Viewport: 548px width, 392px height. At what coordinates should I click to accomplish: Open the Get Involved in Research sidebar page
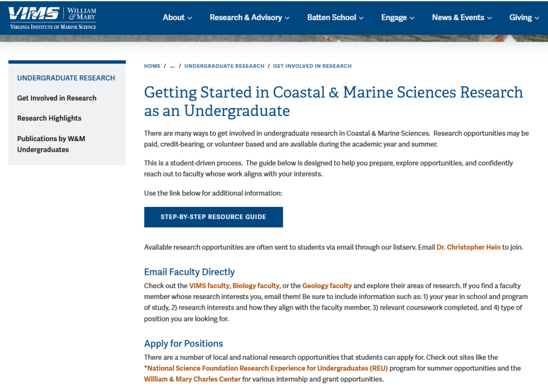(x=57, y=98)
